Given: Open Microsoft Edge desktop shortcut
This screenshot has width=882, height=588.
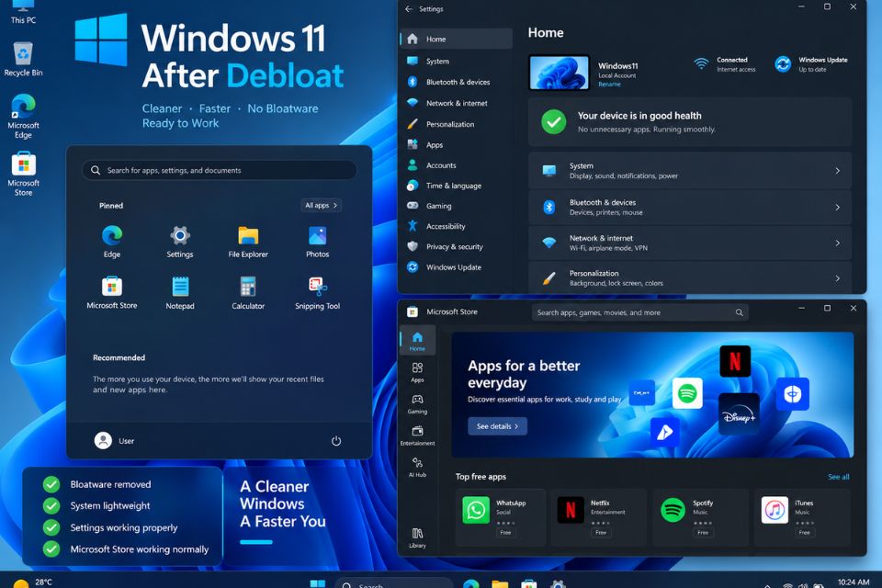Looking at the screenshot, I should 23,116.
